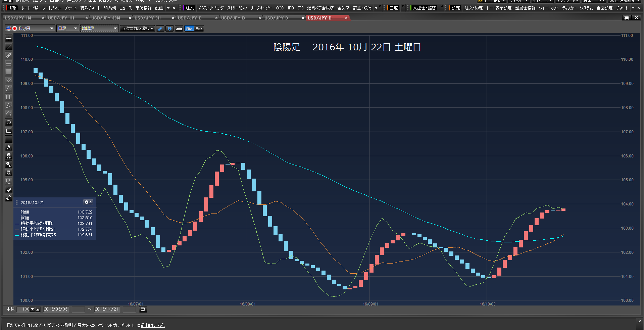Switch to USD/JPY 1M tab

point(18,18)
